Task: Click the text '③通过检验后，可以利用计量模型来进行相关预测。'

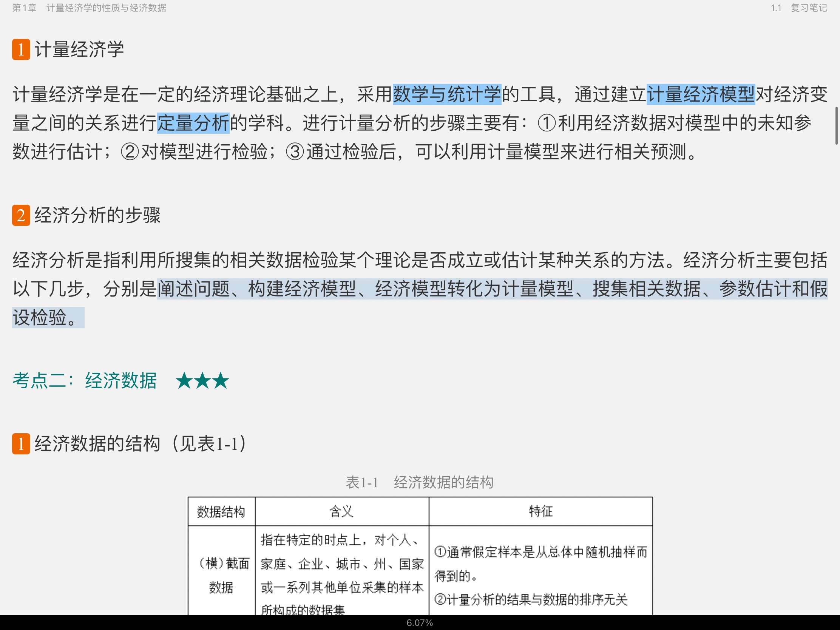Action: (x=492, y=152)
